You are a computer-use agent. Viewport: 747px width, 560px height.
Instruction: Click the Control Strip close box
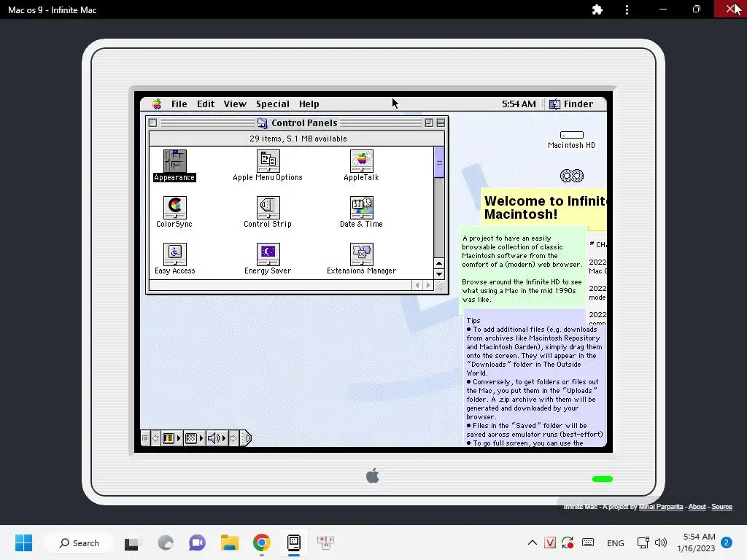[x=145, y=438]
